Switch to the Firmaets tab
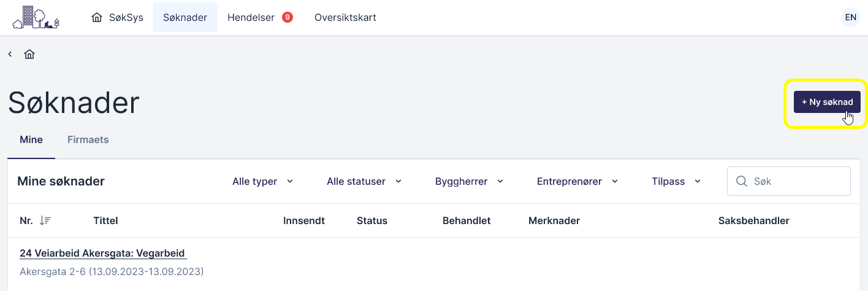 [x=88, y=139]
